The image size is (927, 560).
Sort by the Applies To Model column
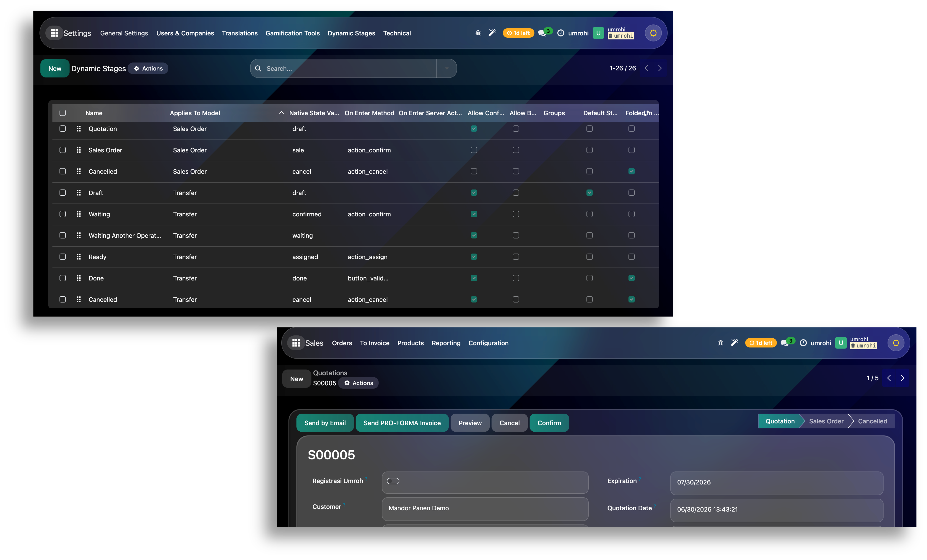(x=195, y=113)
